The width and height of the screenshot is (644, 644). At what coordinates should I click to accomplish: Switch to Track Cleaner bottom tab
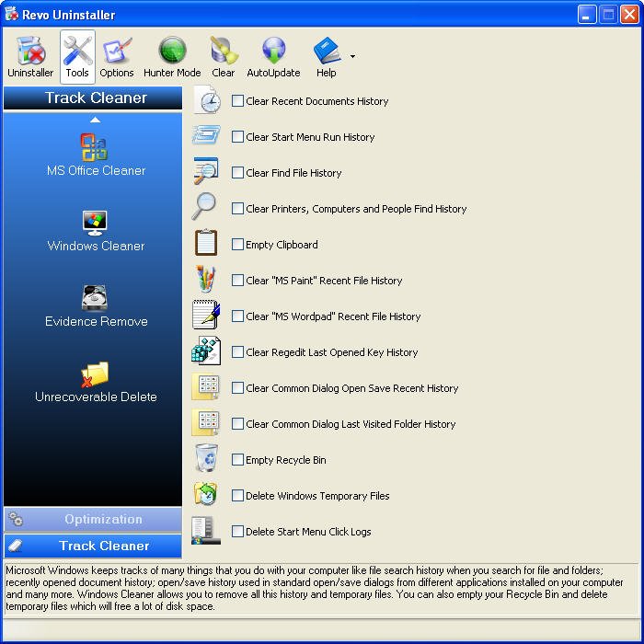(93, 546)
